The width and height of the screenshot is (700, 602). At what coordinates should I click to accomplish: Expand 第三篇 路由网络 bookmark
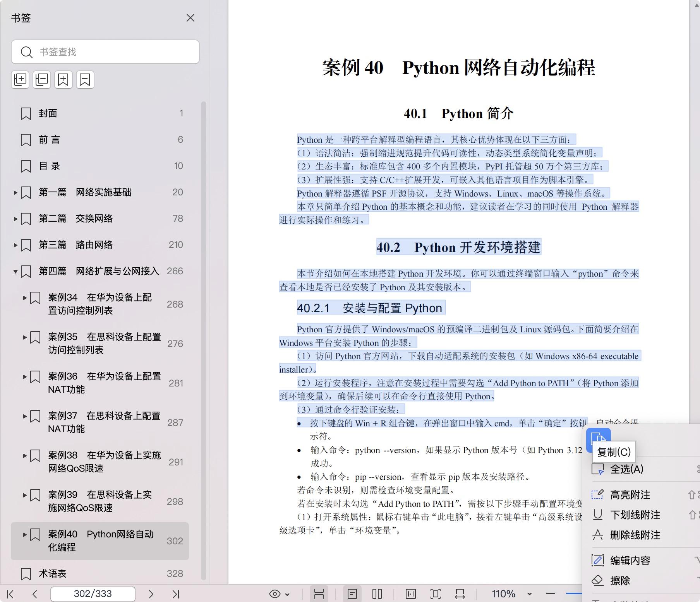tap(15, 245)
